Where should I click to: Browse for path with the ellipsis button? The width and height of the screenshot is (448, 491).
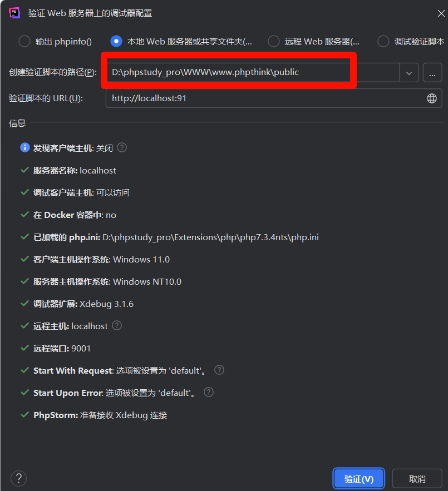click(432, 73)
